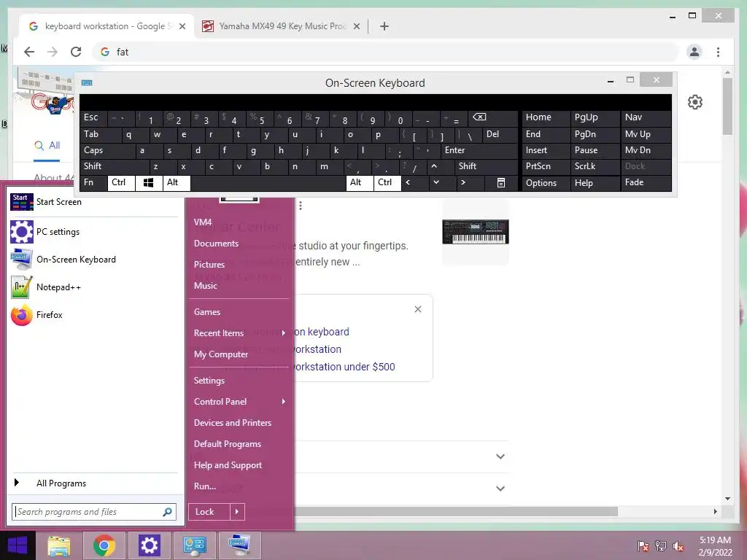
Task: Close the related searches card
Action: 418,309
